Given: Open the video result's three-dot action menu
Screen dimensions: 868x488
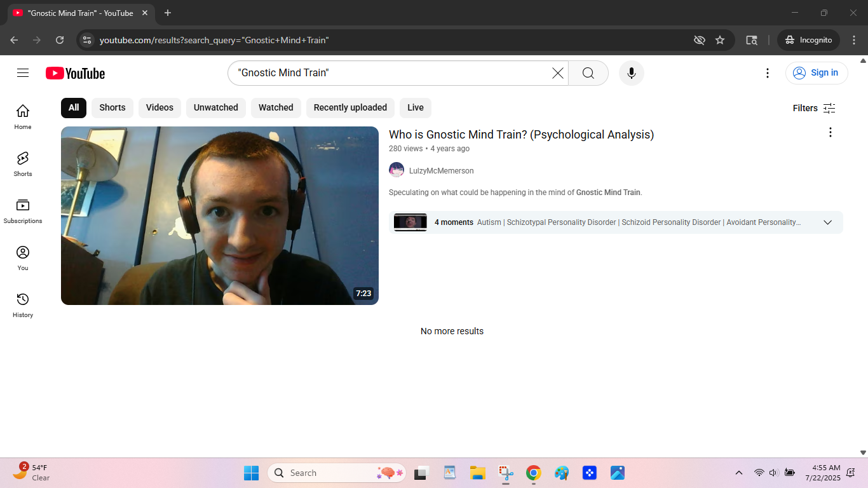Looking at the screenshot, I should [830, 132].
